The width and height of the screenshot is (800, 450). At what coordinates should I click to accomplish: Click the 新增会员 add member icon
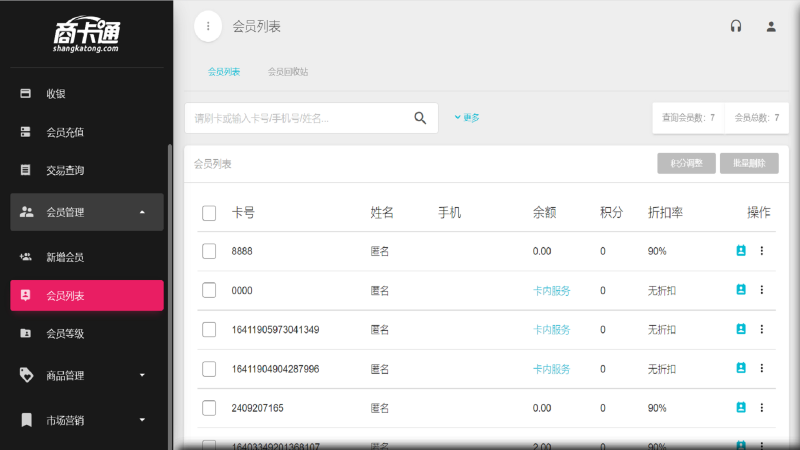pos(26,257)
